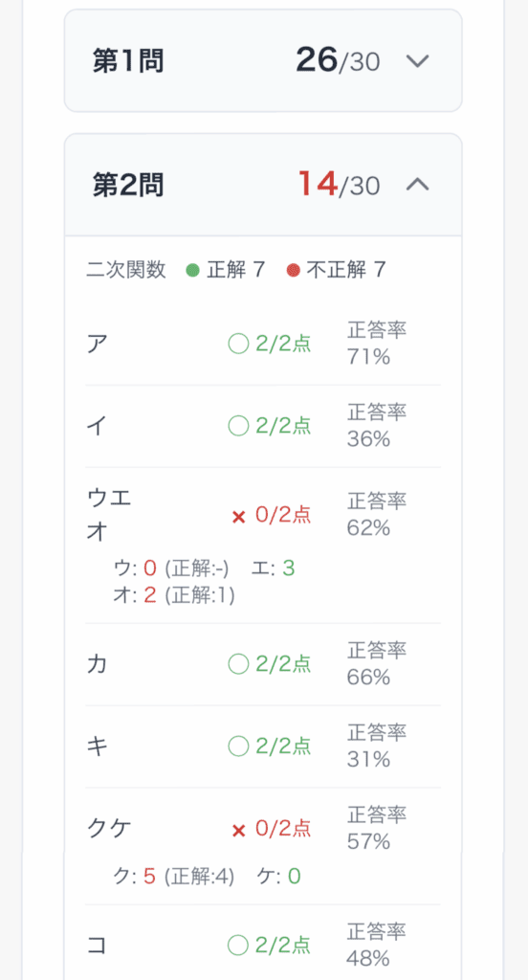Image resolution: width=528 pixels, height=980 pixels.
Task: Click the green circle icon for カ
Action: tap(239, 664)
